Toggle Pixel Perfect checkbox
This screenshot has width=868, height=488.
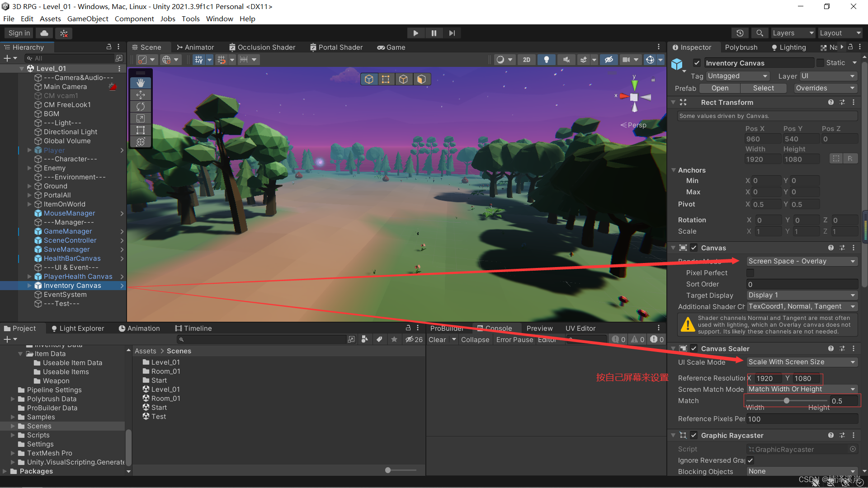tap(750, 273)
